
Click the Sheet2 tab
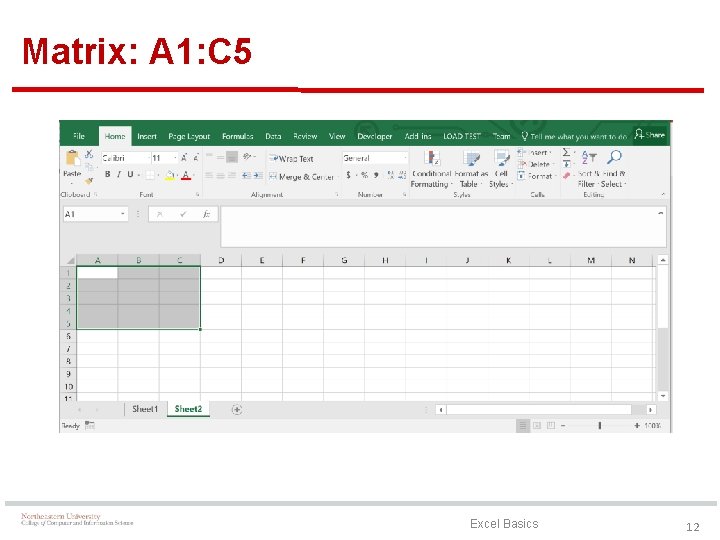tap(188, 409)
